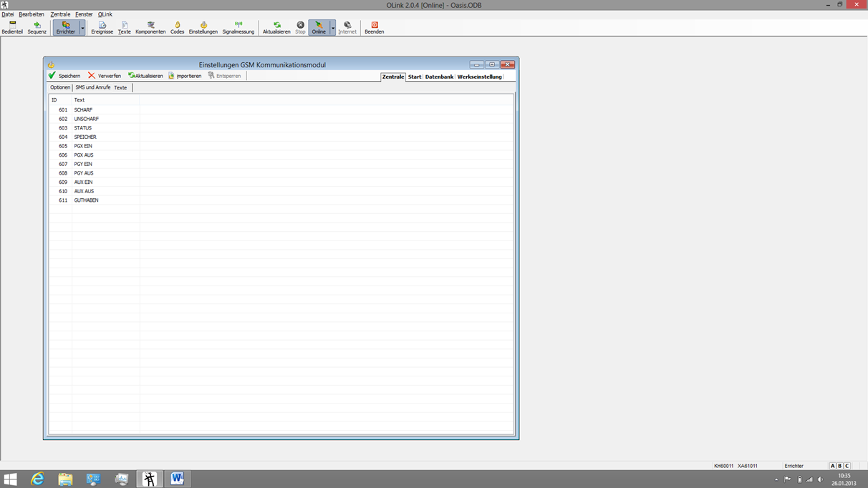Click the Sequenz toolbar icon
868x488 pixels.
(x=37, y=27)
